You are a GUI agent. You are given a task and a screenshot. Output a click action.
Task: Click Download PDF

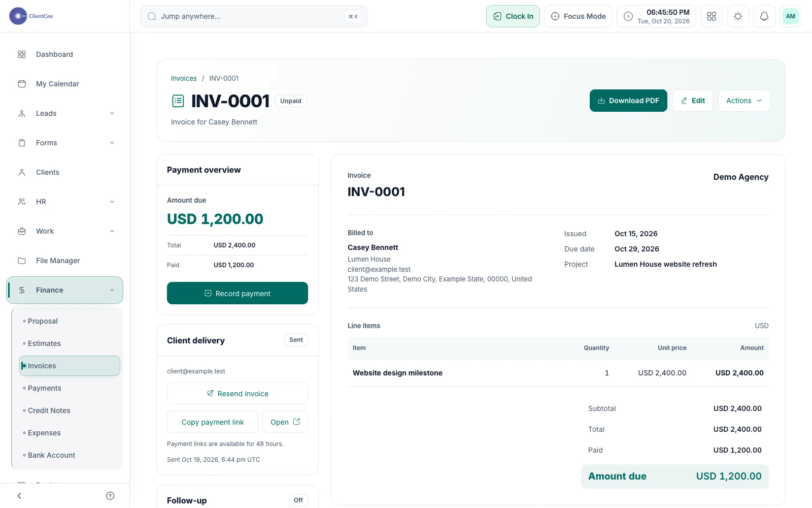point(628,101)
